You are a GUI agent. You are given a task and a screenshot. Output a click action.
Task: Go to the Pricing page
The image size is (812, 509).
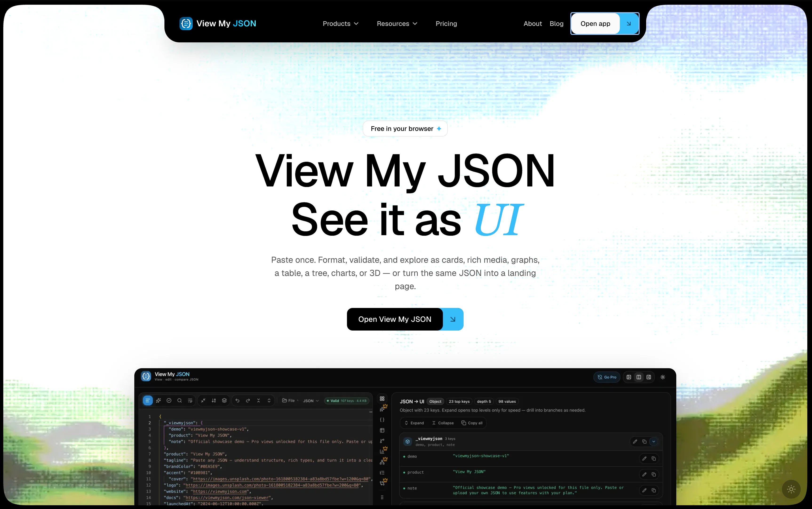coord(446,24)
